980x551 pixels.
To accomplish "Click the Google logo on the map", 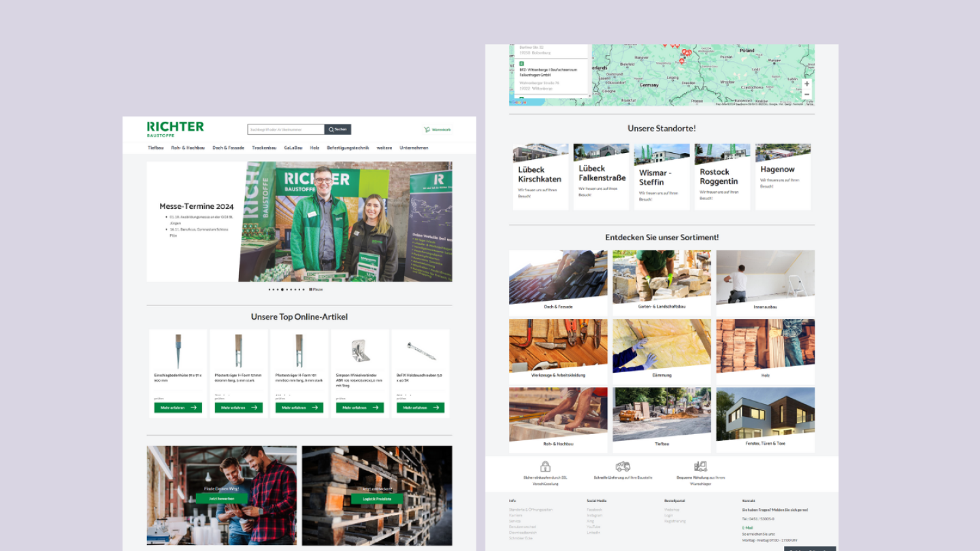I will [519, 103].
